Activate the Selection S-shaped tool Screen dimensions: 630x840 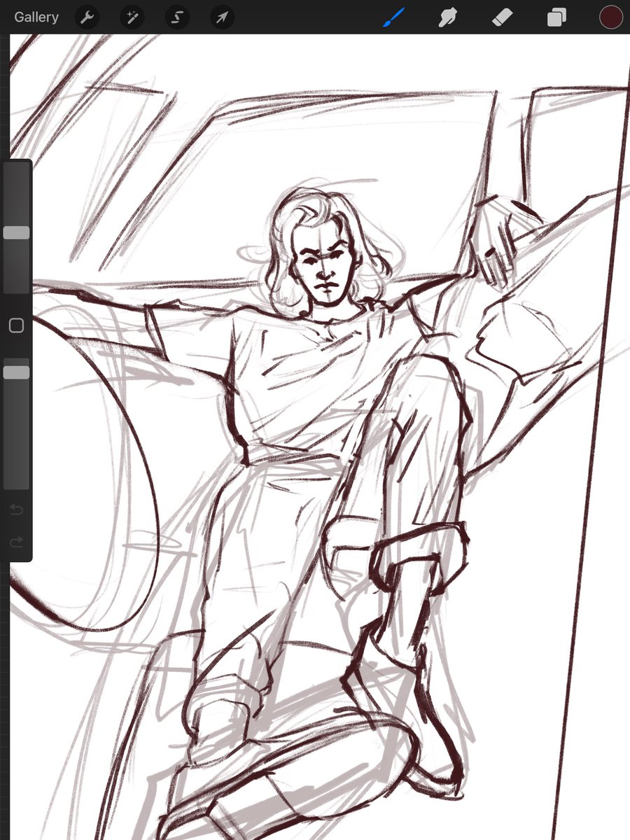point(177,17)
